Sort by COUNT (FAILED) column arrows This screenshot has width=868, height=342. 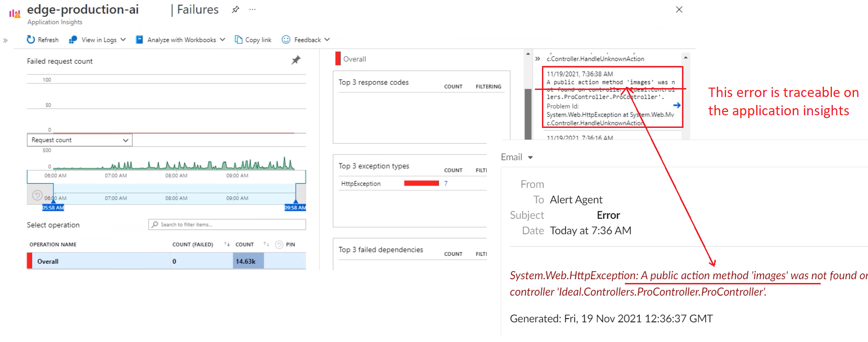[227, 244]
